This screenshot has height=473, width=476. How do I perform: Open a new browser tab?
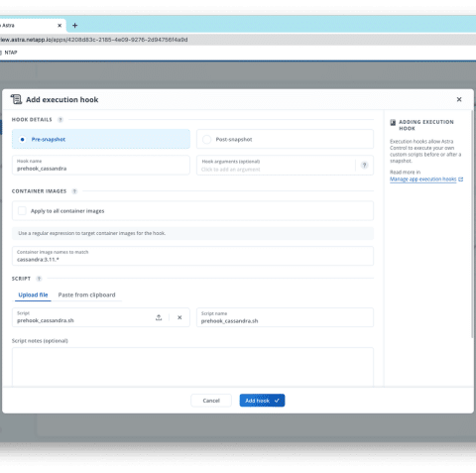point(74,26)
